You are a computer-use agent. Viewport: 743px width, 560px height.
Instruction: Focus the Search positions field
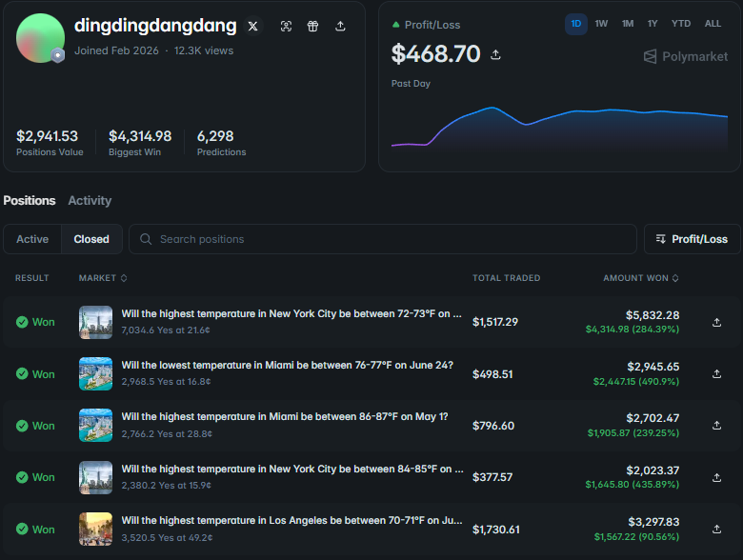[x=383, y=239]
